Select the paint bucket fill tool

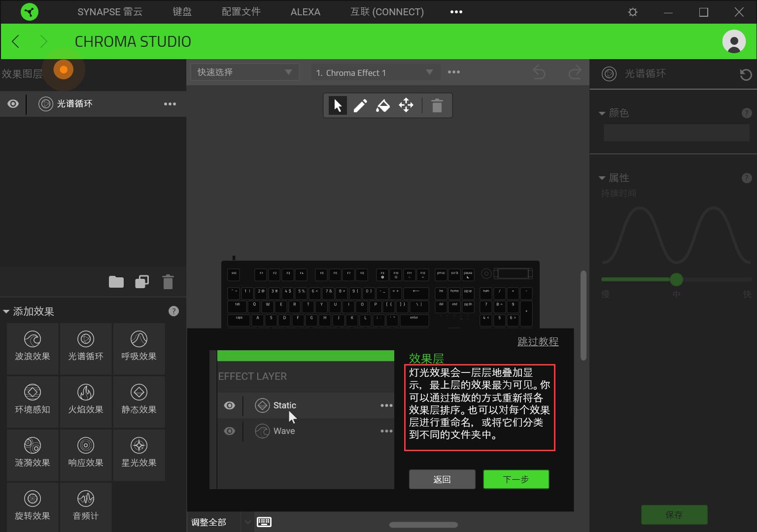tap(383, 105)
